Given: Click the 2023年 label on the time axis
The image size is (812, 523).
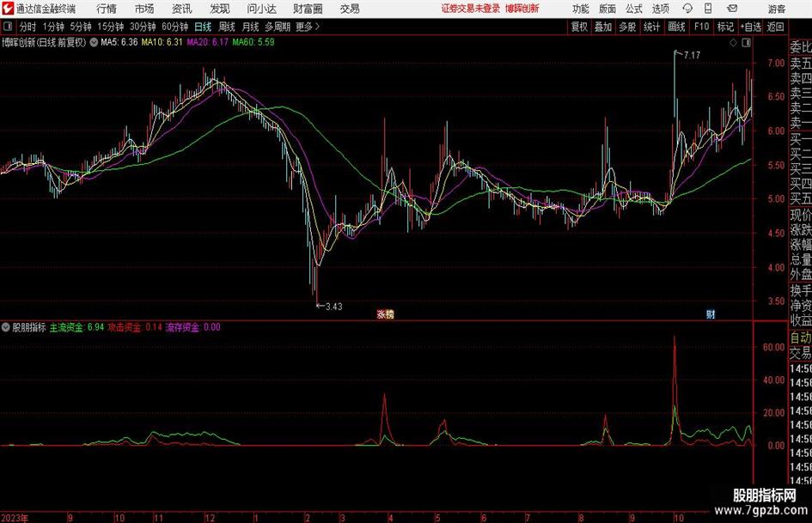Looking at the screenshot, I should click(x=15, y=518).
